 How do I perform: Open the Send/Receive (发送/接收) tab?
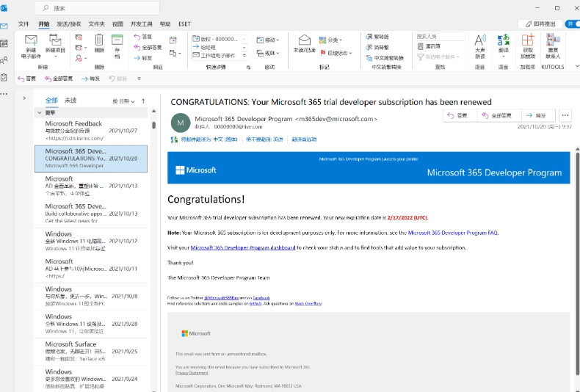point(68,23)
